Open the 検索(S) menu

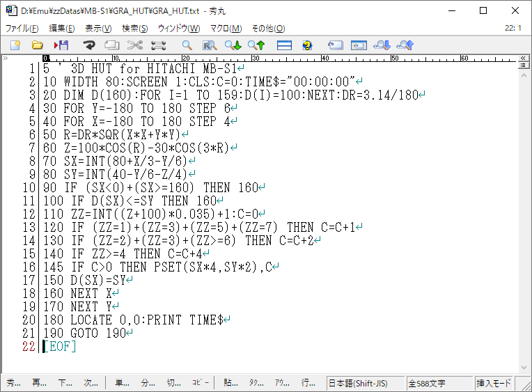(135, 29)
